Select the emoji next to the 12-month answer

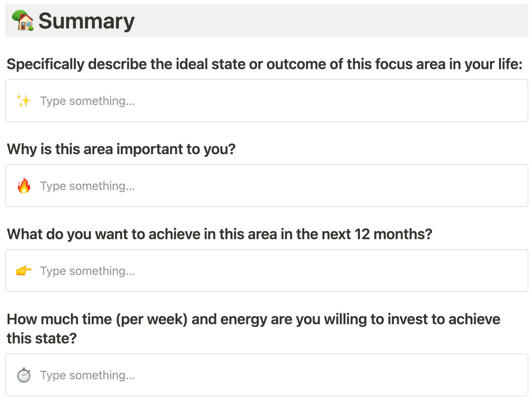click(23, 271)
